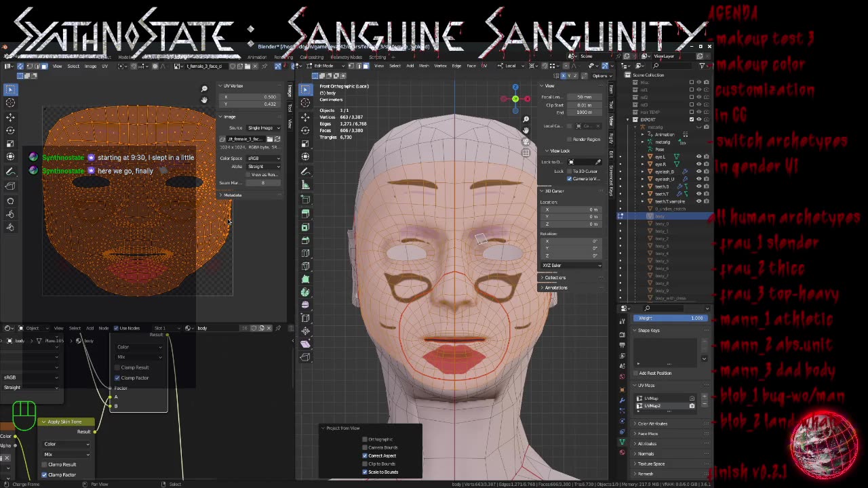Click eyedropper icon beside Lock to Object

coord(598,162)
